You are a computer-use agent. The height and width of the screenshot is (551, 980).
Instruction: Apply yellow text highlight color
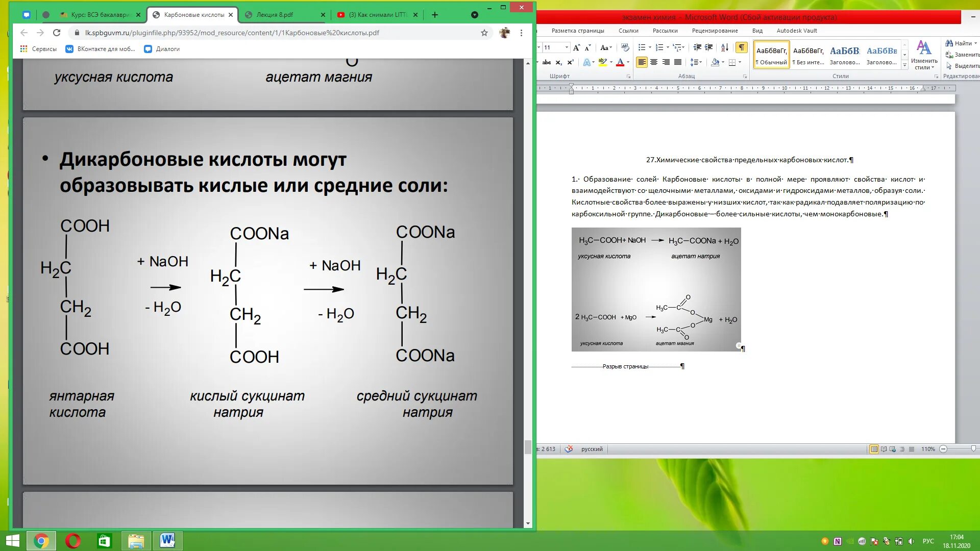click(603, 62)
